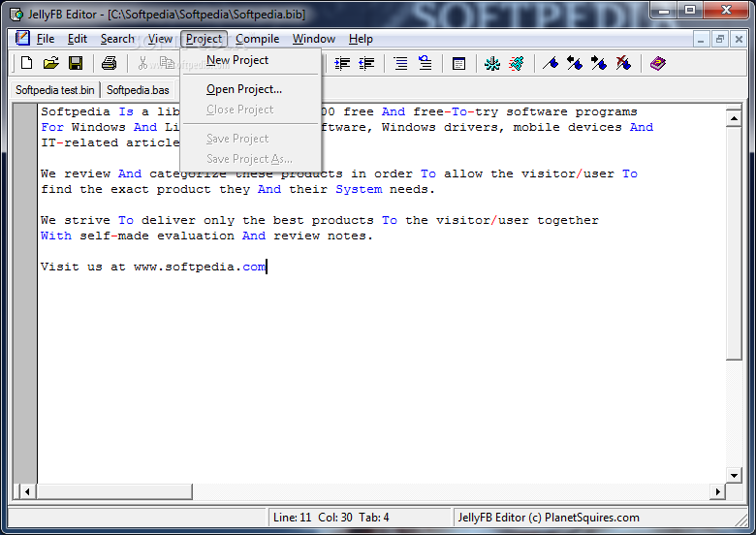This screenshot has width=756, height=535.
Task: Switch to Softpedia.bas tab
Action: 138,90
